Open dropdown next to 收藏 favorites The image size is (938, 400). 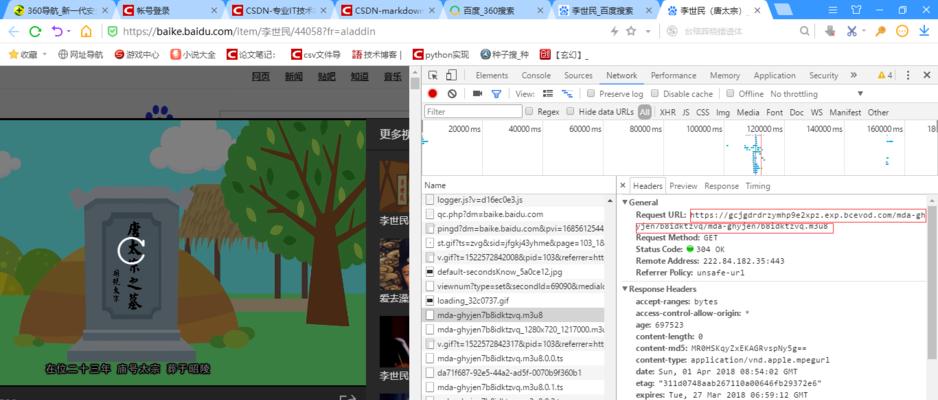tap(45, 54)
